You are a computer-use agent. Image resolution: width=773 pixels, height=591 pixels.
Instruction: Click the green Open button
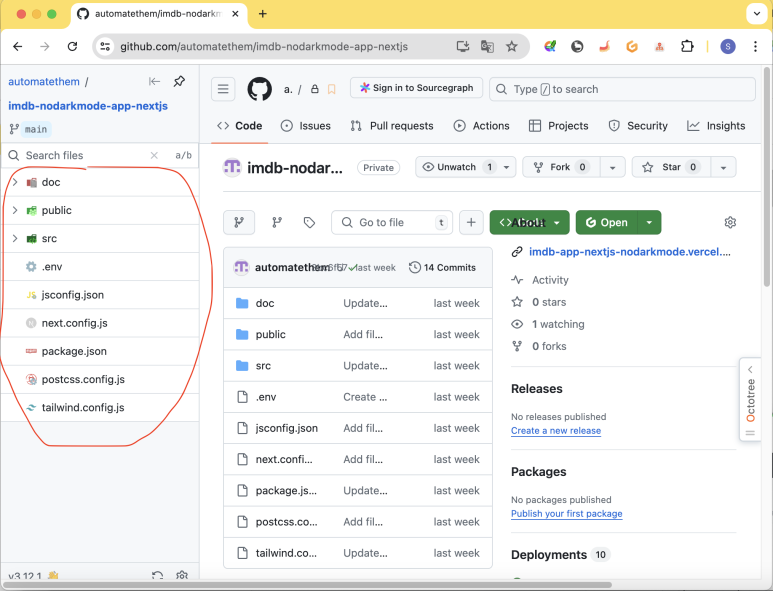[x=607, y=223]
